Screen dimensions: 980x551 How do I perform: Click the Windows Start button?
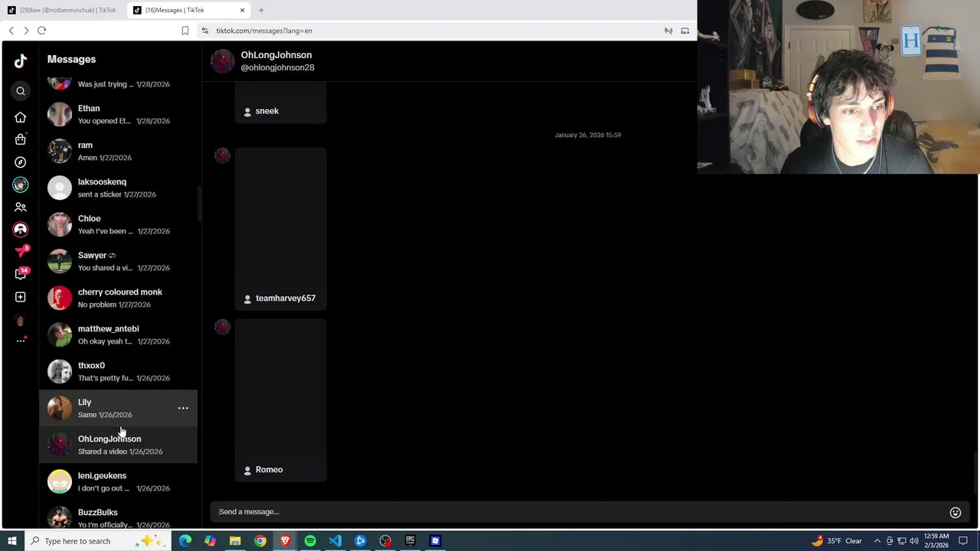coord(11,541)
